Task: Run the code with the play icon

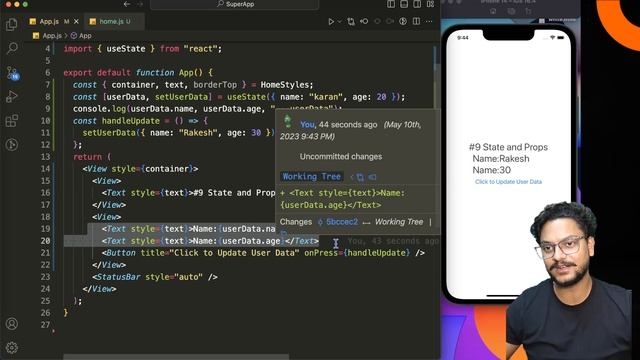Action: (331, 22)
